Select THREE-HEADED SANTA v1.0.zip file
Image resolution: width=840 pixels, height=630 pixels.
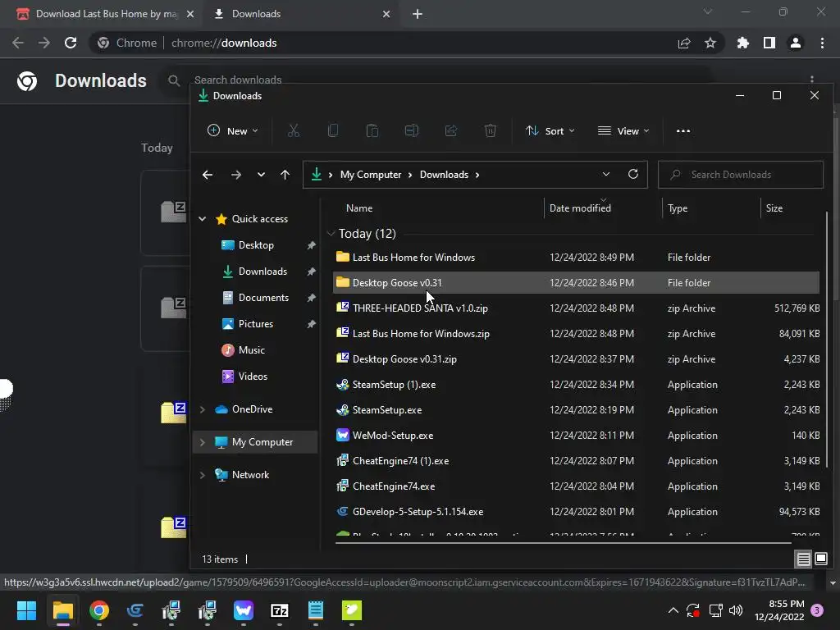pyautogui.click(x=576, y=308)
